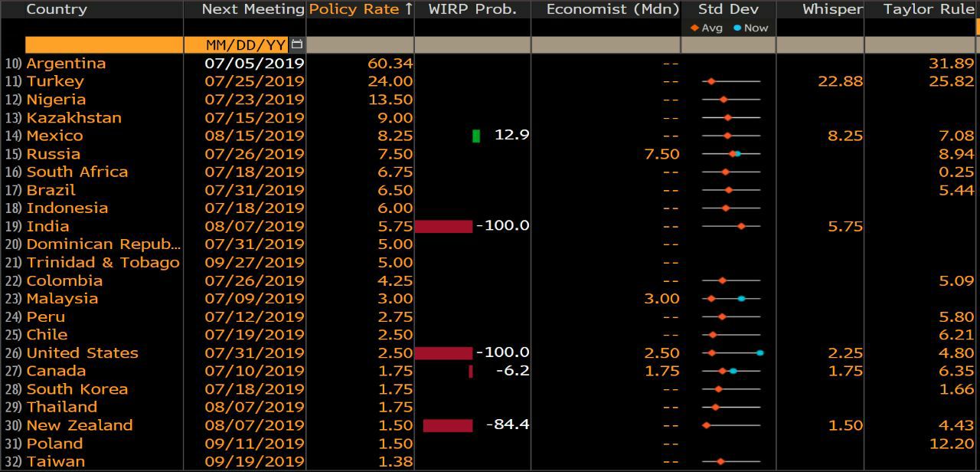Open the New Zealand row
Viewport: 980px width, 472px height.
80,425
